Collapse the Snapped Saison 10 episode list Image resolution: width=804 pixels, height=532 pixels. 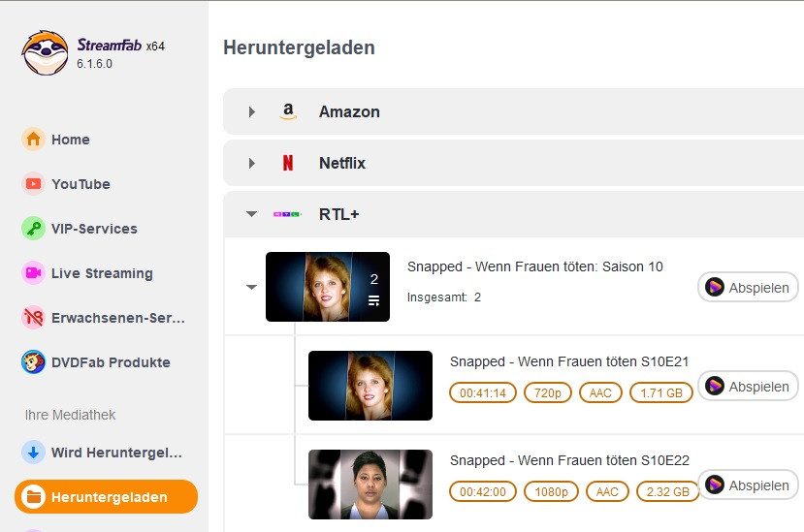(251, 287)
